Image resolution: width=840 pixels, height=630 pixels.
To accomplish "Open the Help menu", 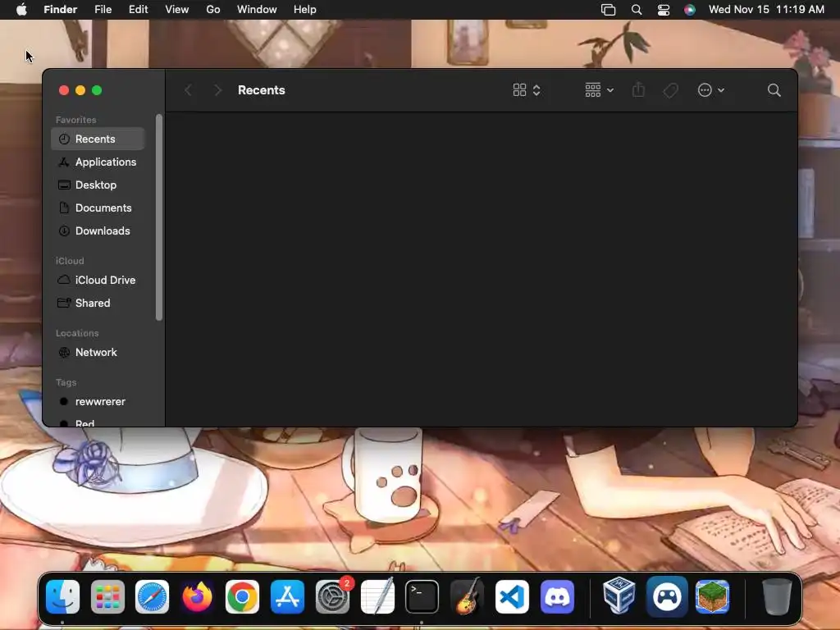I will point(305,10).
